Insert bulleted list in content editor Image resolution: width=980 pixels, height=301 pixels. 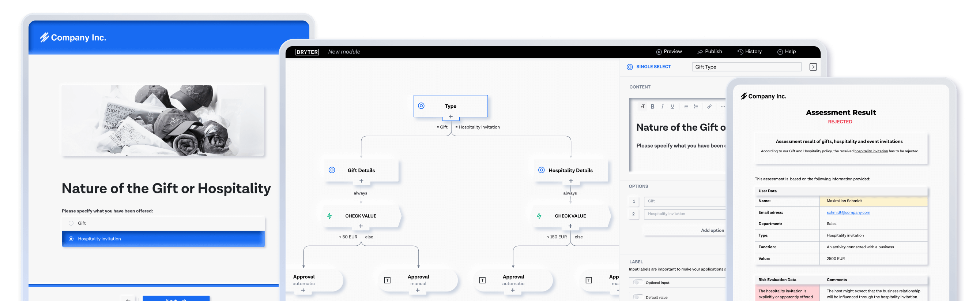(x=686, y=107)
